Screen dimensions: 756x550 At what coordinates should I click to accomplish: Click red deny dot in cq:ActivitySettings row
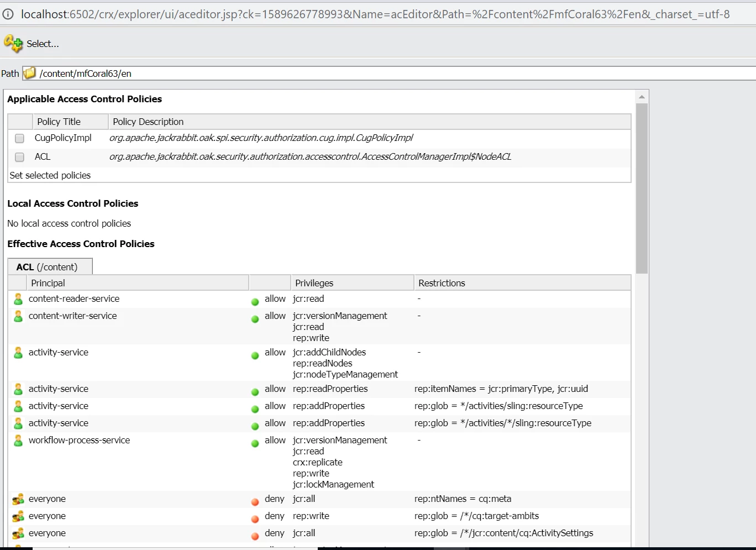pos(255,536)
